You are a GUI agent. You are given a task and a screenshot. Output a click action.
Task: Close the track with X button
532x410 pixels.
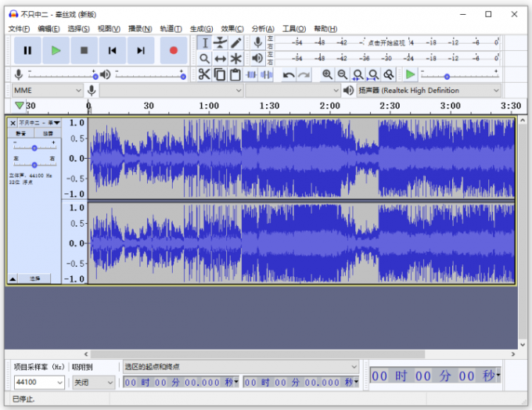coord(13,123)
